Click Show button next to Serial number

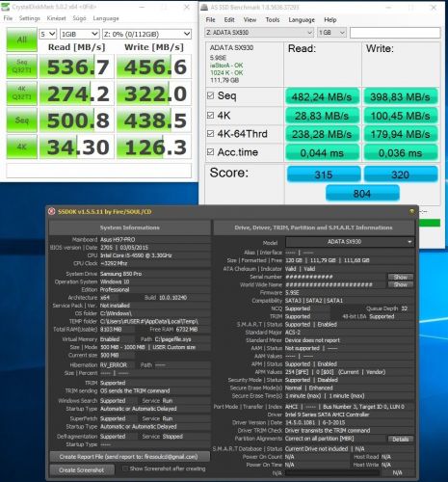coord(401,277)
